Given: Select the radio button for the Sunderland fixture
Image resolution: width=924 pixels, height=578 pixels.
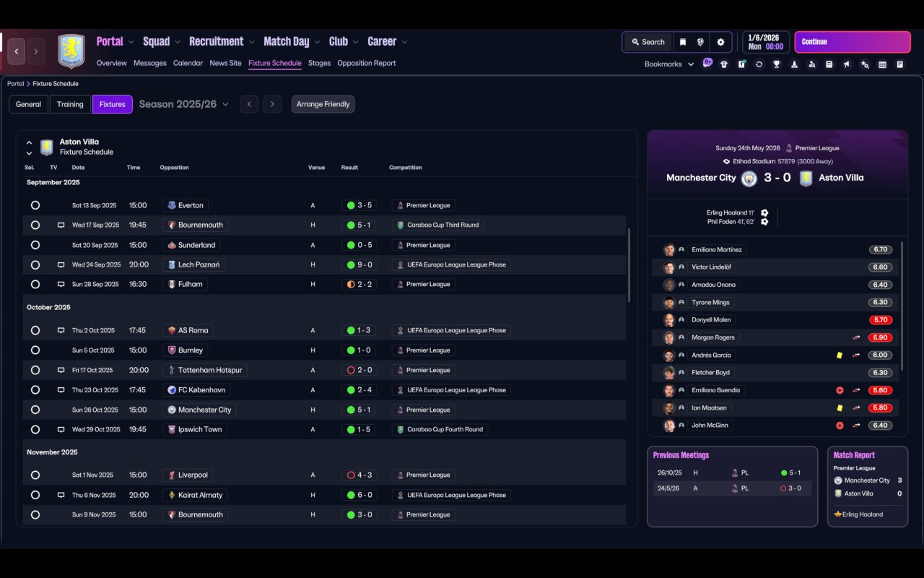Looking at the screenshot, I should pyautogui.click(x=35, y=245).
